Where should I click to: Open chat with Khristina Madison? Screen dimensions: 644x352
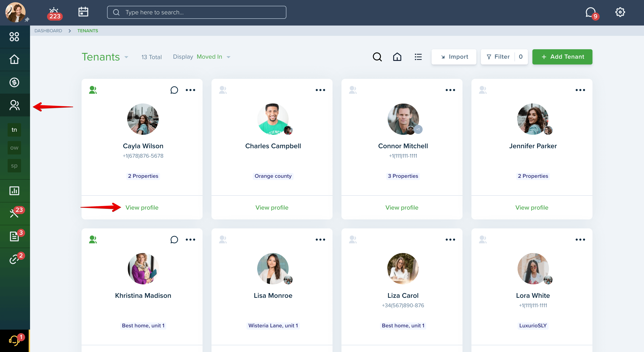coord(174,240)
